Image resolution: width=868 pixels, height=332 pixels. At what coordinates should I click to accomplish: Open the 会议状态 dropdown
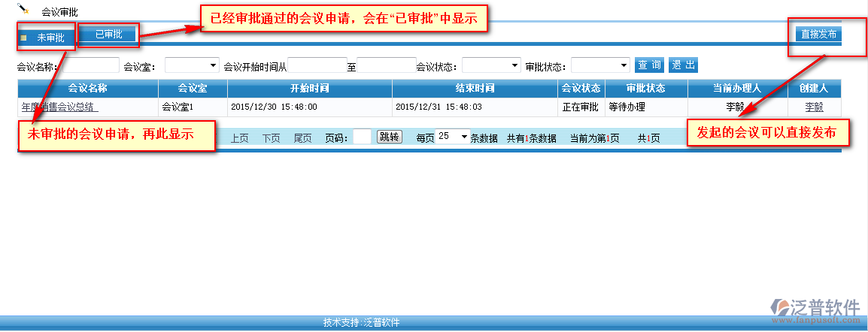[x=491, y=65]
